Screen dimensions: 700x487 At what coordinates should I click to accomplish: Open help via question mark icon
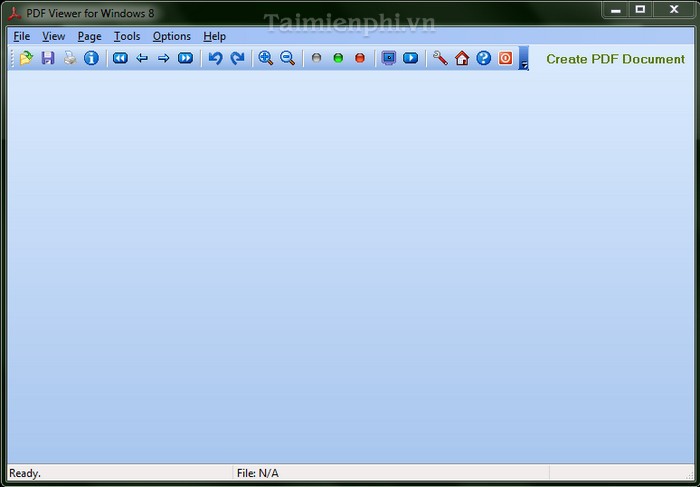pos(483,58)
